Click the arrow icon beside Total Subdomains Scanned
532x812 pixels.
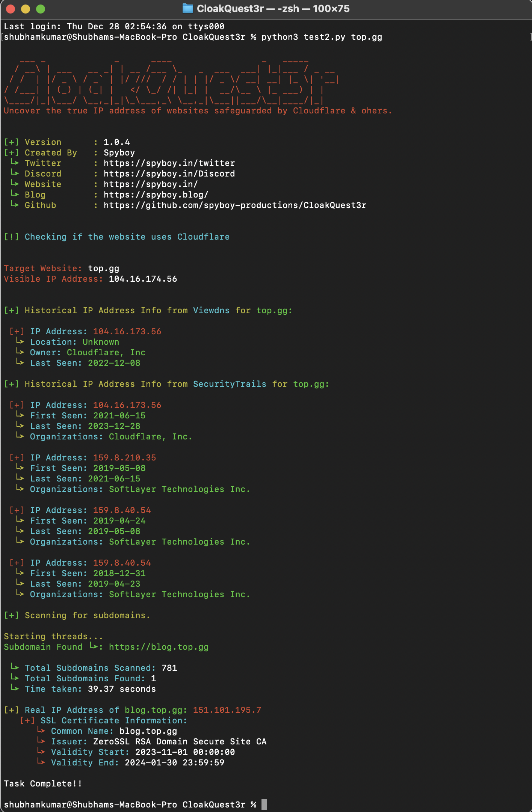[15, 667]
